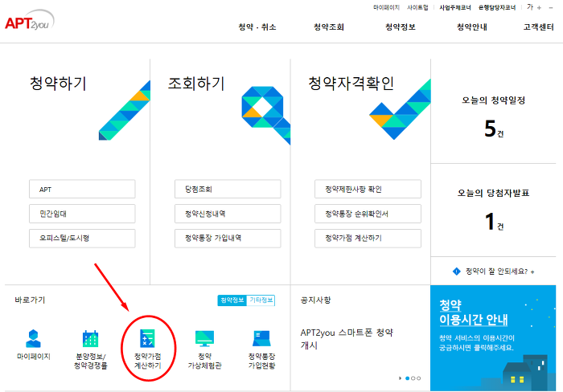Click the 청약통장 가입내역 button
This screenshot has height=392, width=563.
(228, 238)
